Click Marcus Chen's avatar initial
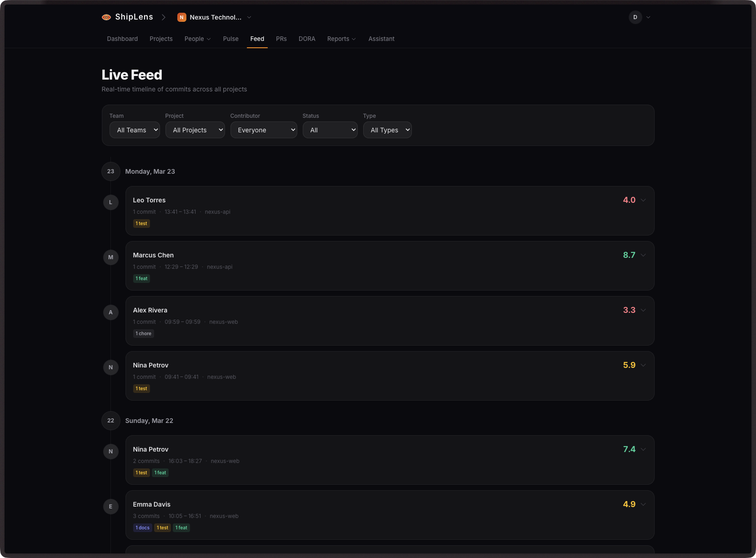The image size is (756, 558). click(110, 257)
